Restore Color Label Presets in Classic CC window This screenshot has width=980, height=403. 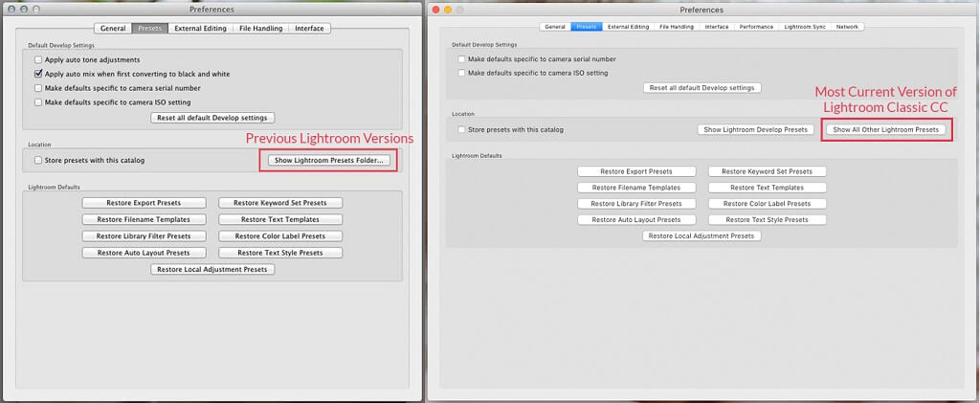click(x=768, y=204)
